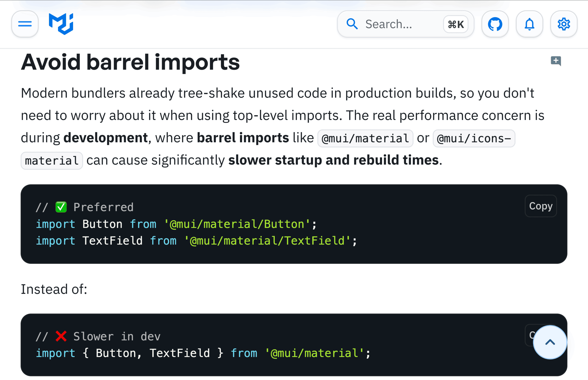588x380 pixels.
Task: Click the bold "slower startup and rebuild times" text
Action: pyautogui.click(x=333, y=160)
